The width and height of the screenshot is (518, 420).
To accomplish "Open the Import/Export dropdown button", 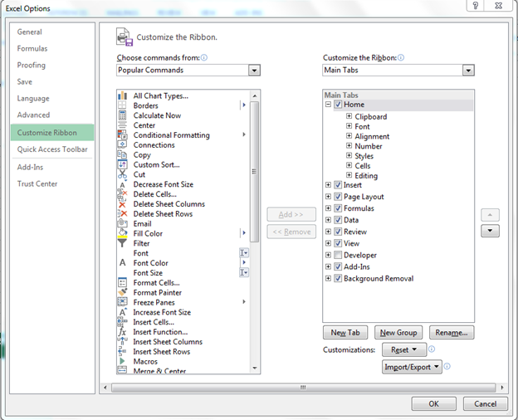I will point(412,367).
